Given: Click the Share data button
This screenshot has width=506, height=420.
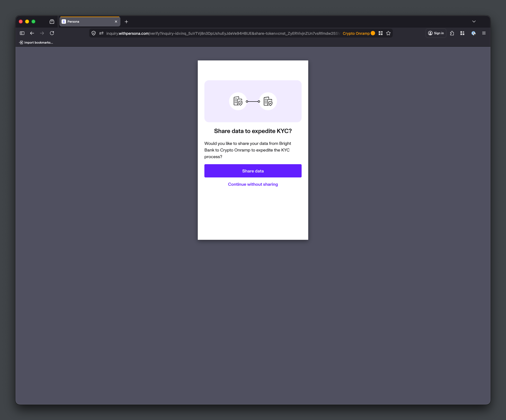Looking at the screenshot, I should 253,171.
